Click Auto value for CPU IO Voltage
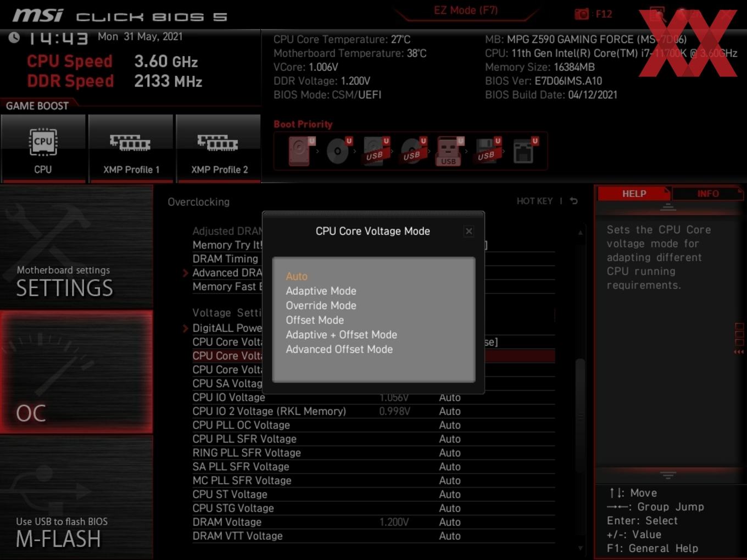The height and width of the screenshot is (560, 747). pyautogui.click(x=449, y=397)
